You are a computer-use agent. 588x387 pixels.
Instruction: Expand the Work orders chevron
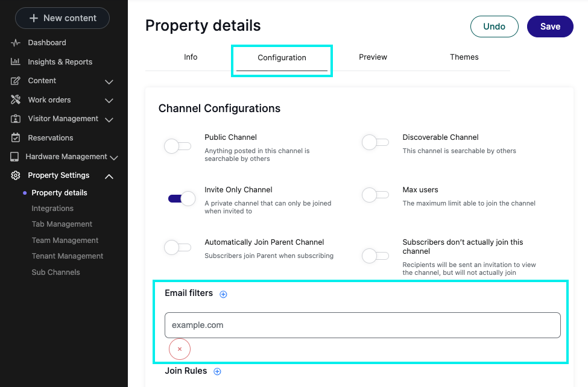click(109, 101)
